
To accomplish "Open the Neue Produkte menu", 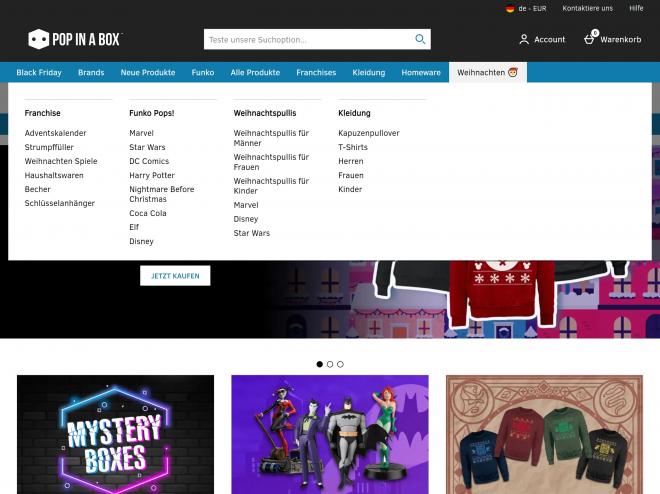I will [148, 72].
